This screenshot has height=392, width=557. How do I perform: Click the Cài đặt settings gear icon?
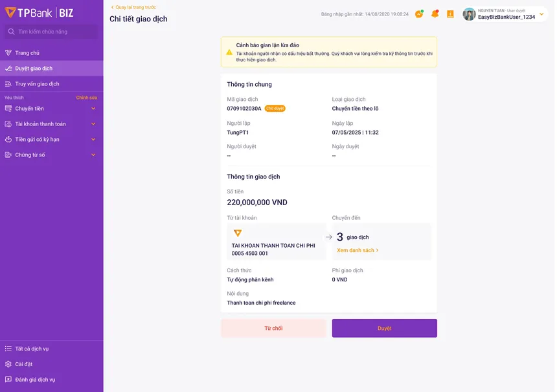[x=8, y=364]
